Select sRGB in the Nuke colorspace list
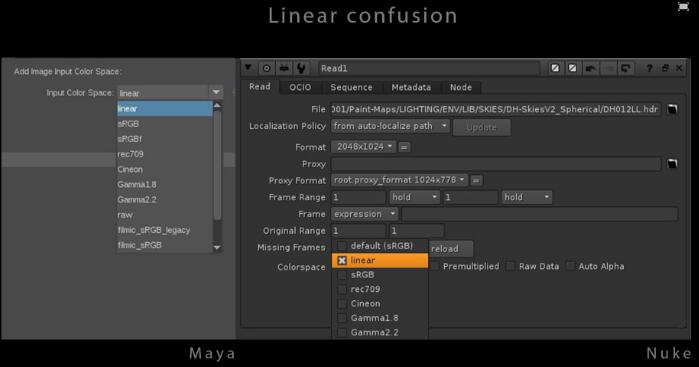Image resolution: width=699 pixels, height=367 pixels. (x=380, y=275)
